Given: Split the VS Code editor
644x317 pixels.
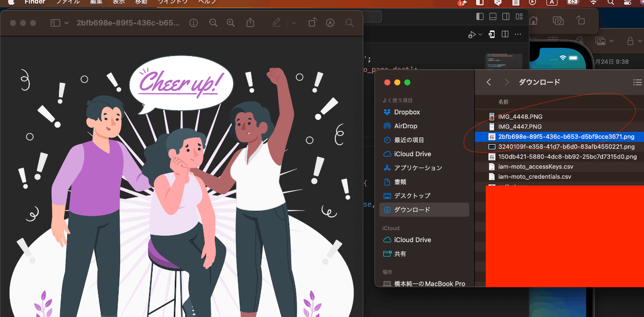Looking at the screenshot, I should click(x=505, y=34).
